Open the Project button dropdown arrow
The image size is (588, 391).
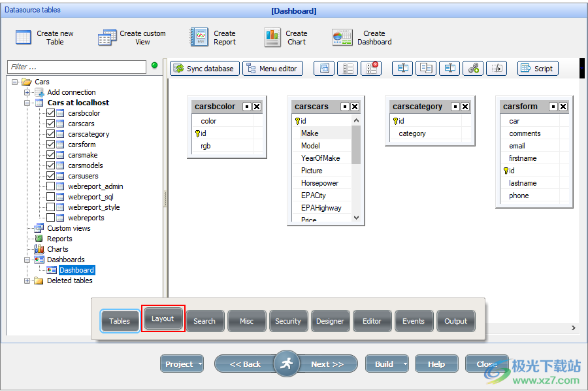[199, 364]
